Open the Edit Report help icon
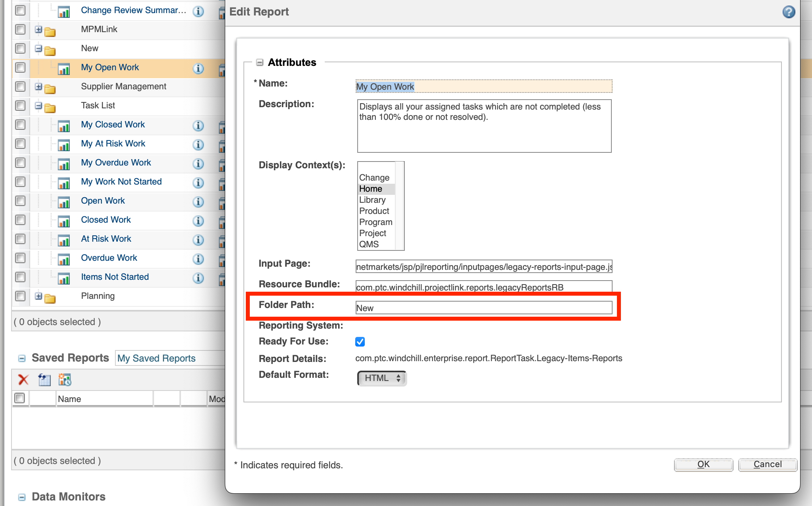 coord(788,12)
